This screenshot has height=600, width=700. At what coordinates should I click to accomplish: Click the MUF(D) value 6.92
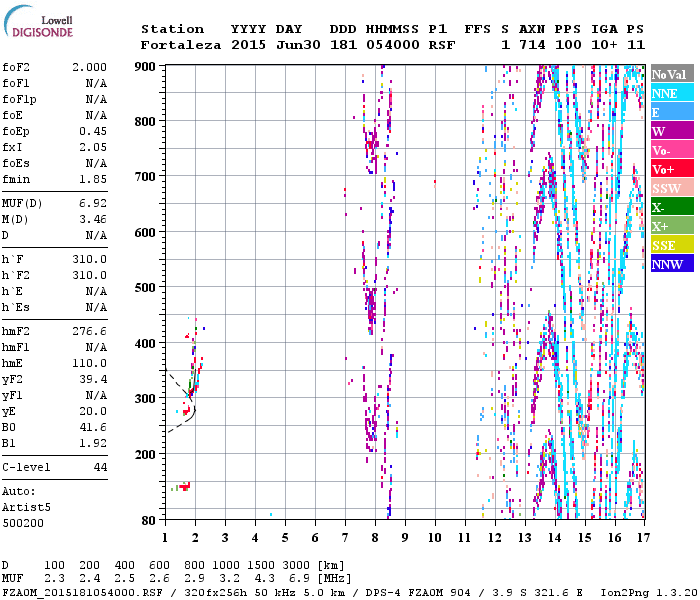93,203
